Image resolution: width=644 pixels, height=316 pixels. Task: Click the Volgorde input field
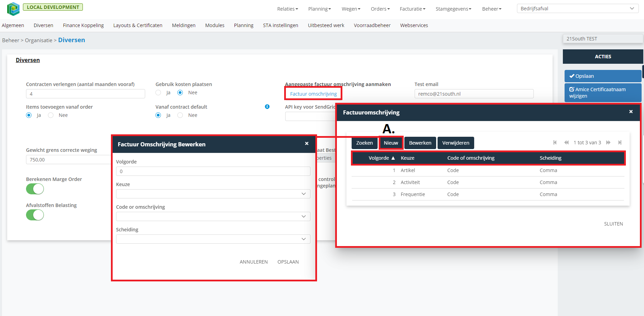click(213, 171)
